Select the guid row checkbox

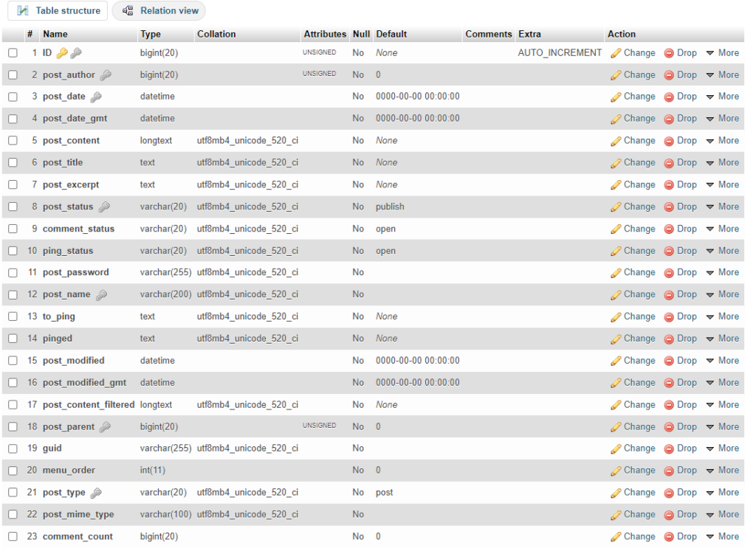tap(13, 449)
